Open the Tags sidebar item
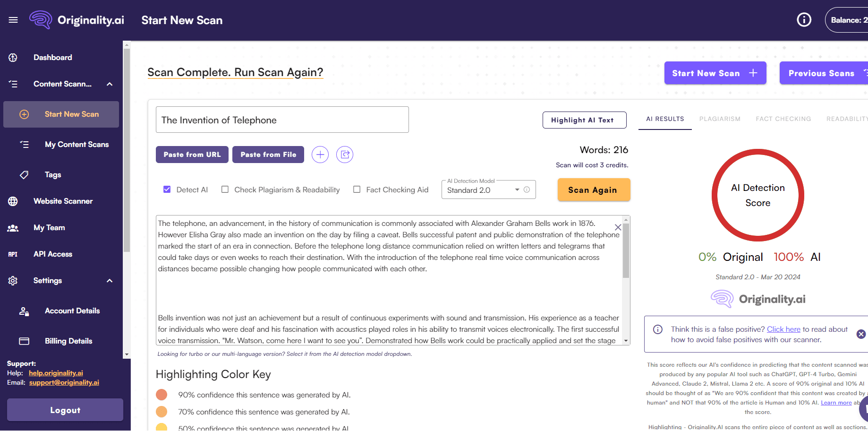Viewport: 868px width, 431px height. click(x=53, y=175)
